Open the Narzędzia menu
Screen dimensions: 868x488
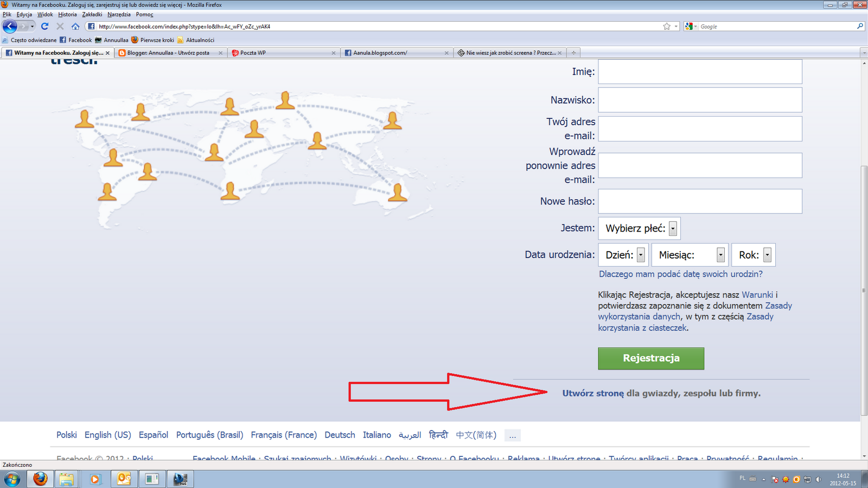pos(119,14)
